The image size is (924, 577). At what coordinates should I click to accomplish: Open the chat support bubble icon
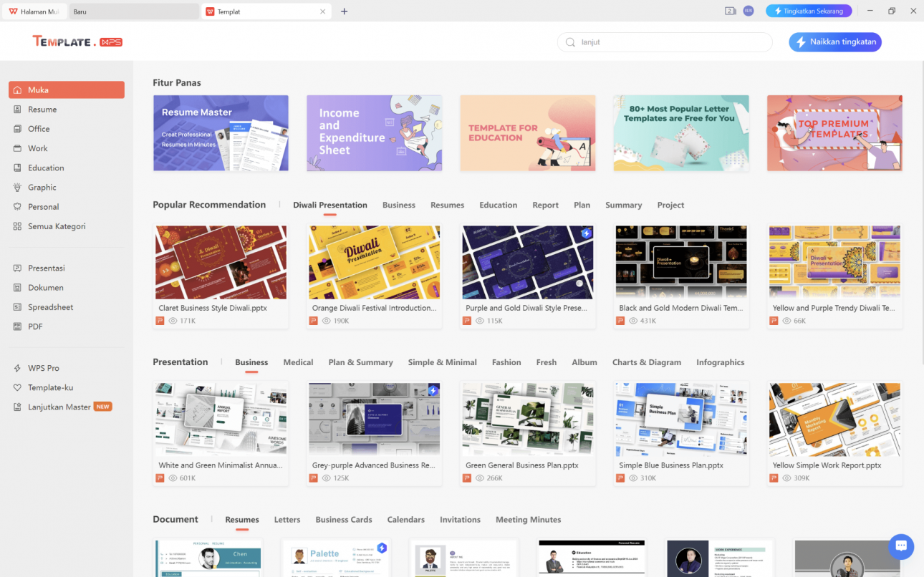(x=900, y=546)
